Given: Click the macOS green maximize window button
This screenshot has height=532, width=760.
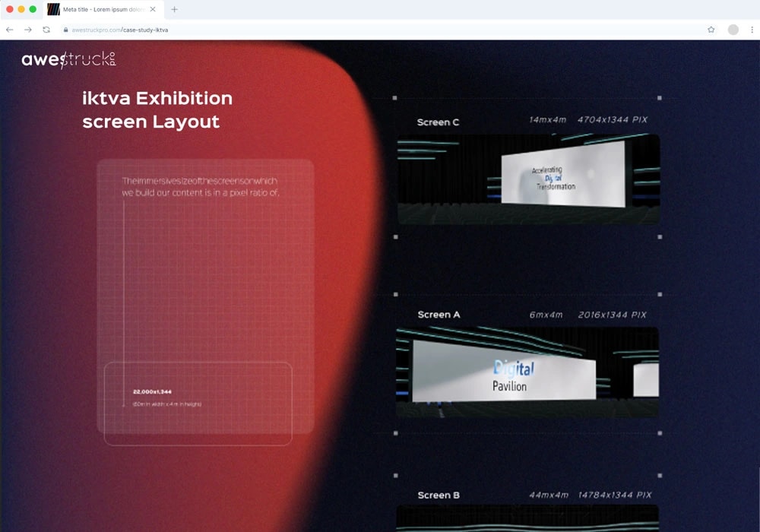Looking at the screenshot, I should pos(33,9).
